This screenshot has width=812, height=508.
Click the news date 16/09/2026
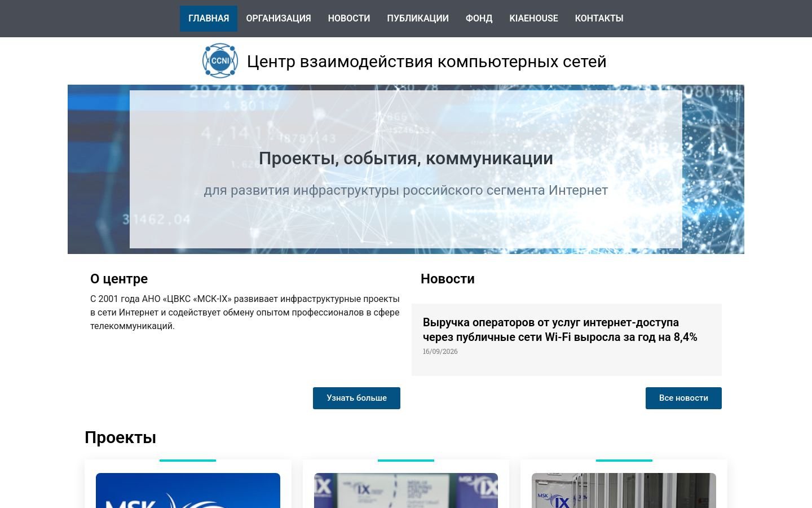tap(440, 351)
